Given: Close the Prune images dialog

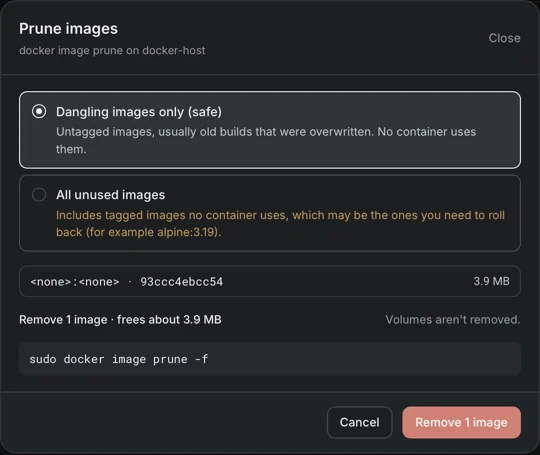Looking at the screenshot, I should click(x=504, y=38).
